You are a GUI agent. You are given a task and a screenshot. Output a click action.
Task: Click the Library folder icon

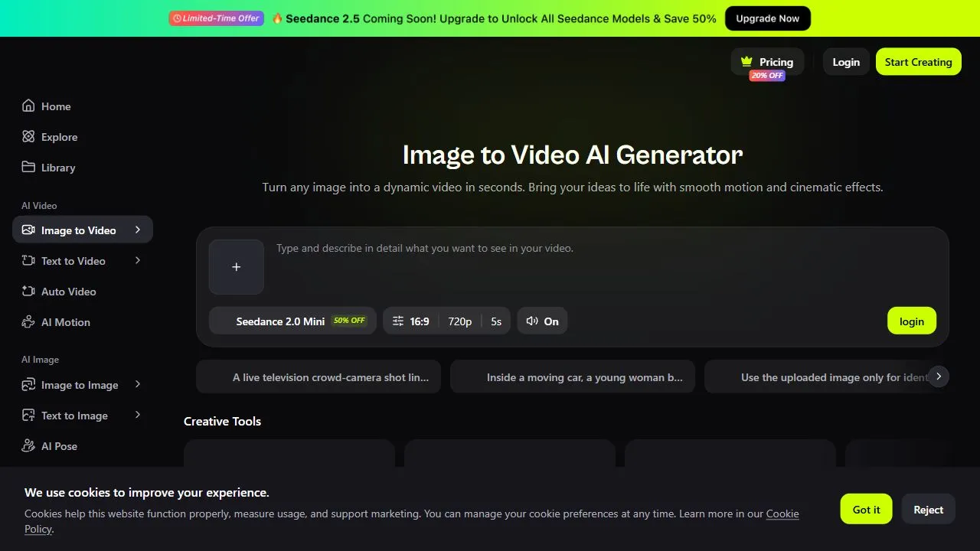click(x=28, y=168)
